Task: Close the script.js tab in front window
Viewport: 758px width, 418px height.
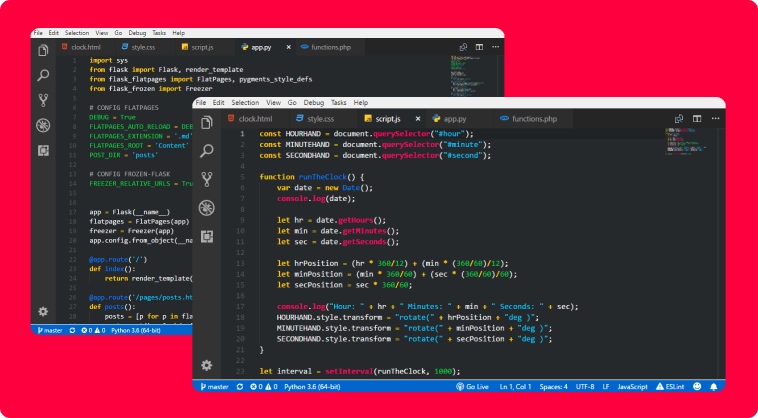Action: pos(418,118)
